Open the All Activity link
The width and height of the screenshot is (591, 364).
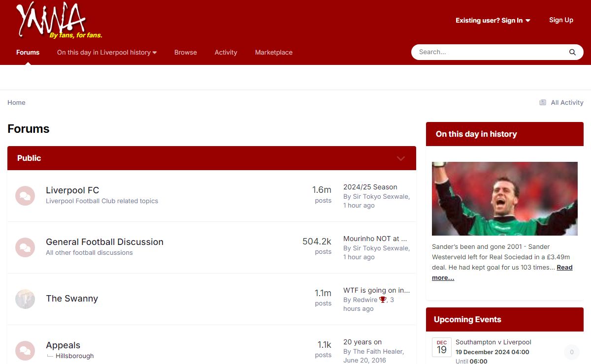tap(567, 102)
